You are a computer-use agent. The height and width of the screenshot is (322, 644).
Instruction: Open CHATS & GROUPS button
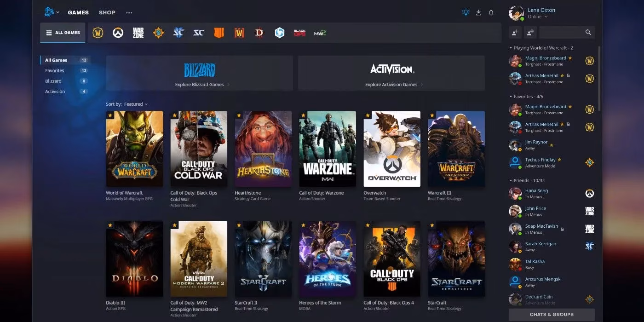(x=552, y=315)
